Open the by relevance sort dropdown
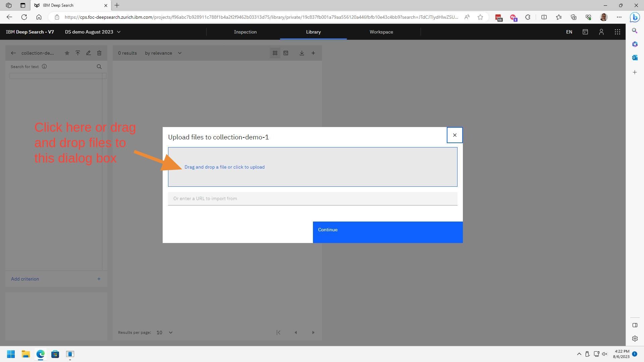644x362 pixels. coord(163,53)
